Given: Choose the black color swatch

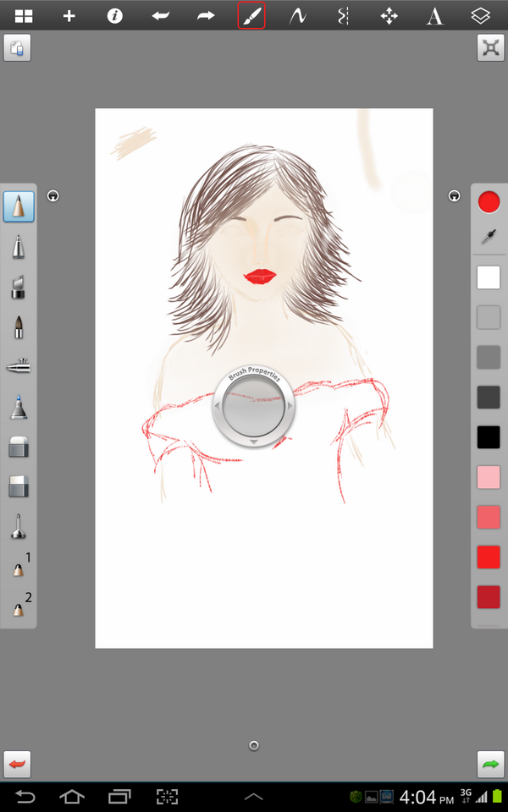Looking at the screenshot, I should click(489, 437).
